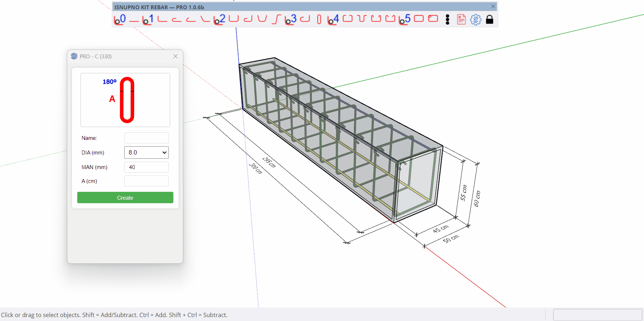644x321 pixels.
Task: Select the straight bar rebar shape
Action: coord(134,20)
